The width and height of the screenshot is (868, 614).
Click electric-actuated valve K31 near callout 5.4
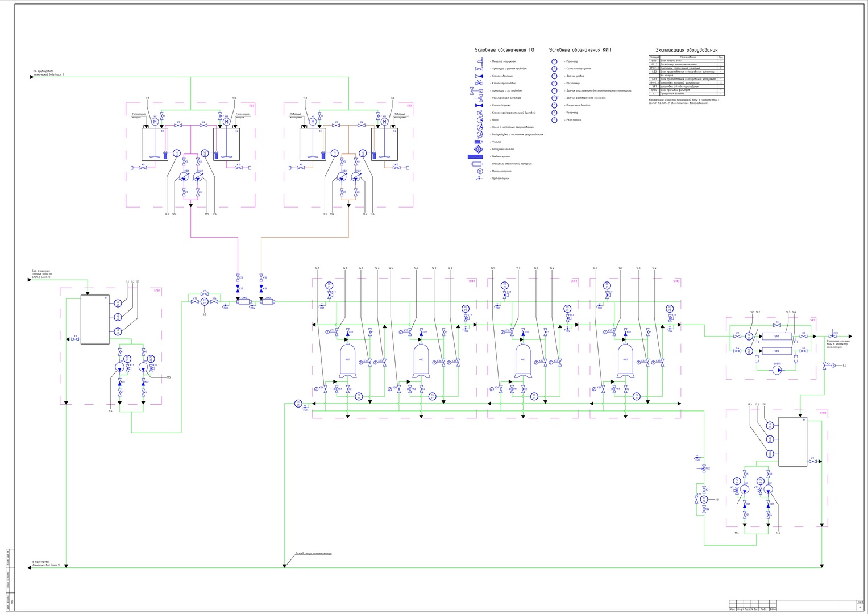(x=824, y=366)
